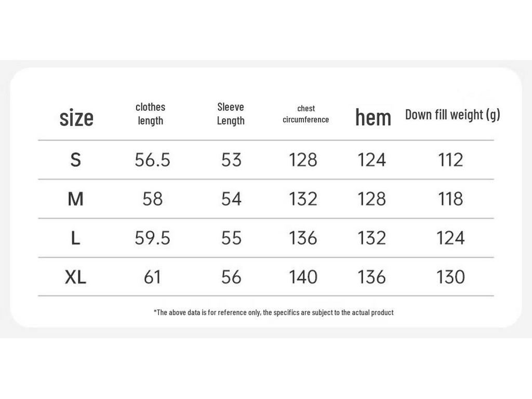
Task: Click the hem value 124 for size S
Action: (371, 159)
